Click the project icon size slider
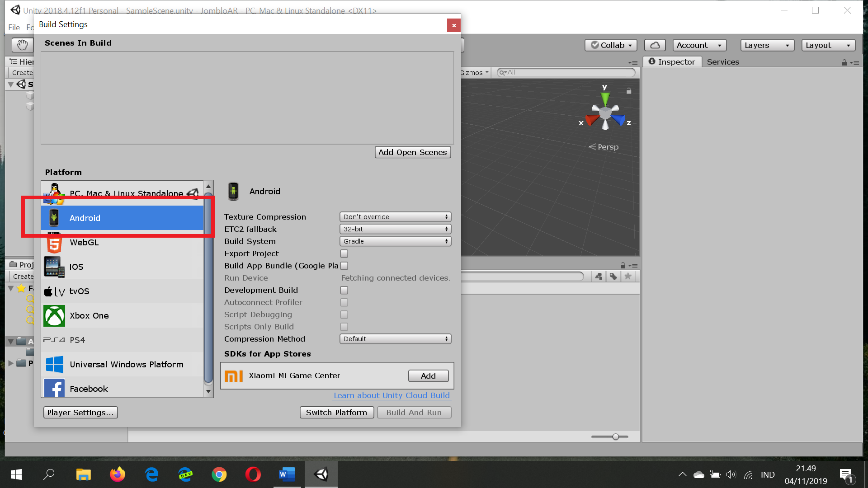The width and height of the screenshot is (868, 488). tap(615, 436)
